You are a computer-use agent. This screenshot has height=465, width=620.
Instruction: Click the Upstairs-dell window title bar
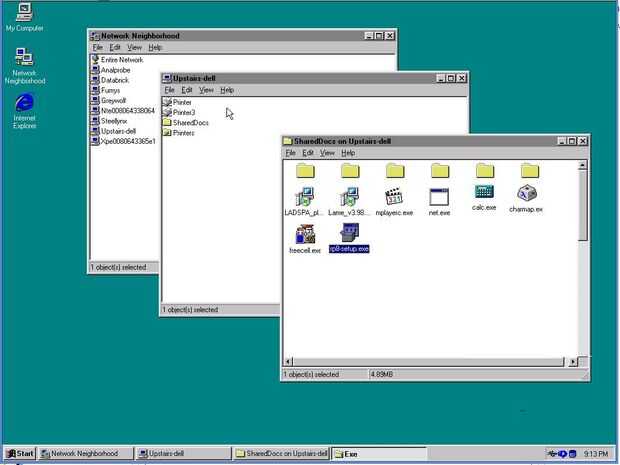pos(314,78)
